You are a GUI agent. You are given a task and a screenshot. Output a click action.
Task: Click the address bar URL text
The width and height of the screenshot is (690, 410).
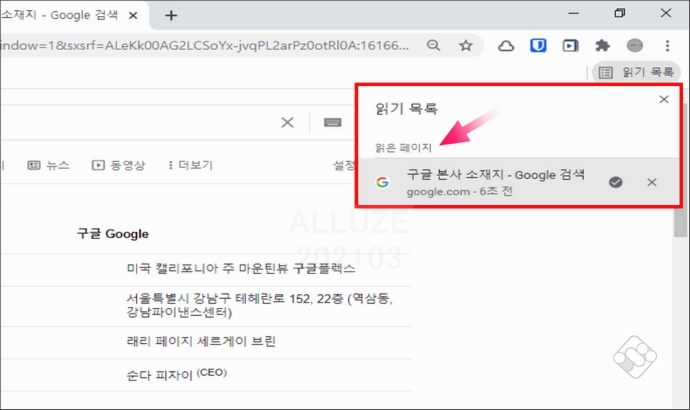click(205, 45)
